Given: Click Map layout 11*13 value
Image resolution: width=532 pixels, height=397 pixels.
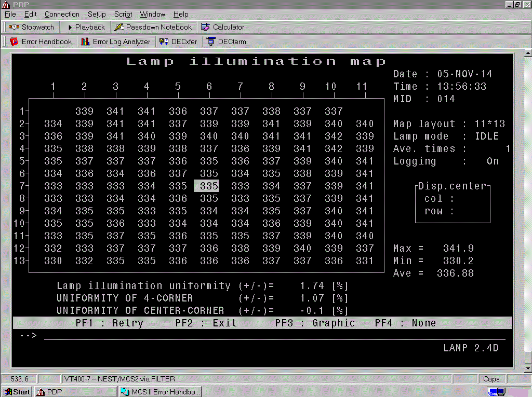Looking at the screenshot, I should click(x=489, y=124).
